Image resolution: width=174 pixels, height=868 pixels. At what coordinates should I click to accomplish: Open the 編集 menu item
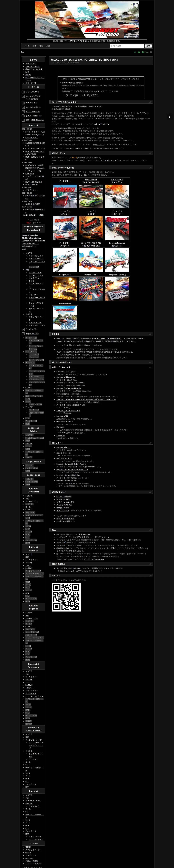41,46
